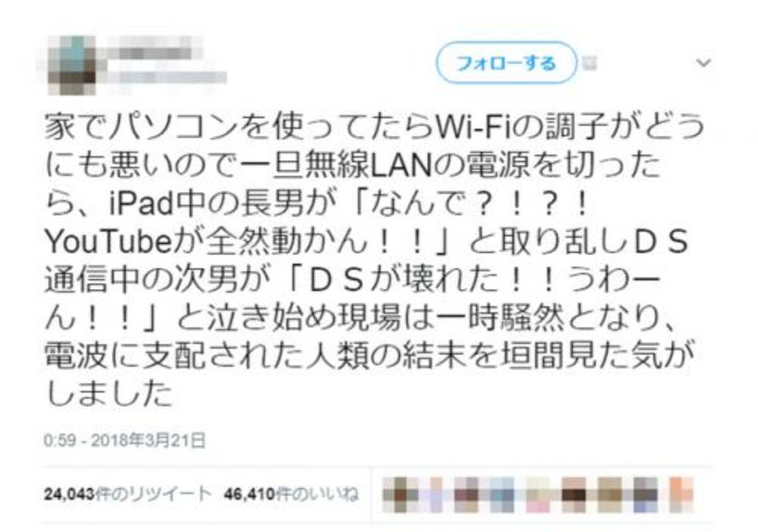View the 46,410件のいいね list
This screenshot has height=532, width=758.
(x=291, y=493)
